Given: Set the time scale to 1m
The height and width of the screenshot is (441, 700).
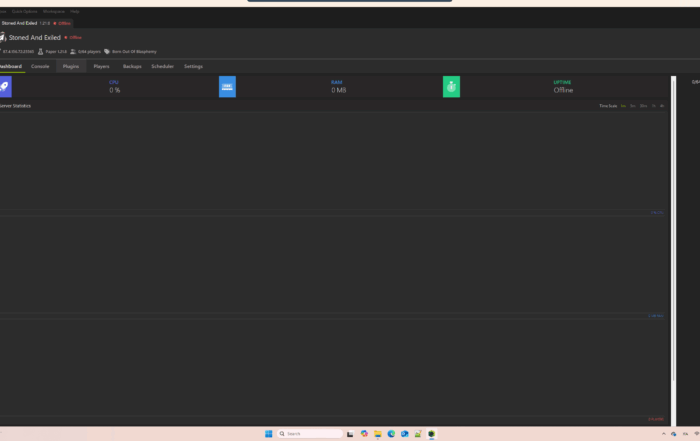Looking at the screenshot, I should (623, 105).
